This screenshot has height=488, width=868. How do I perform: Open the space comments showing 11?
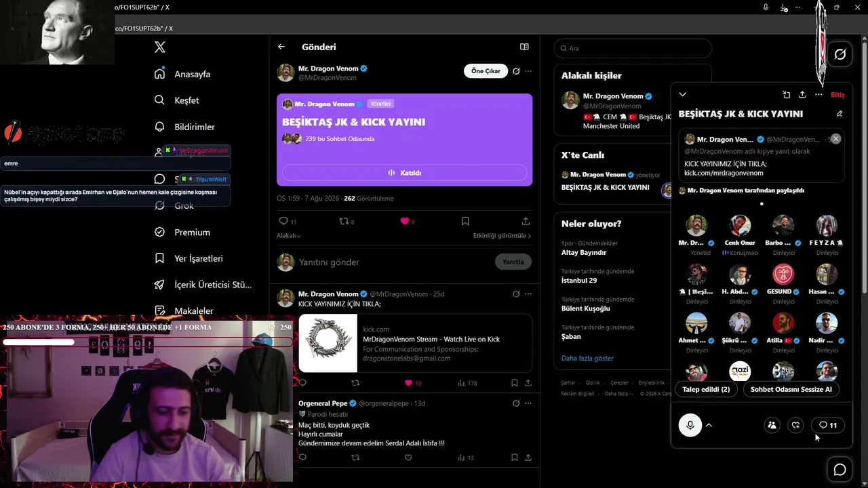click(828, 425)
